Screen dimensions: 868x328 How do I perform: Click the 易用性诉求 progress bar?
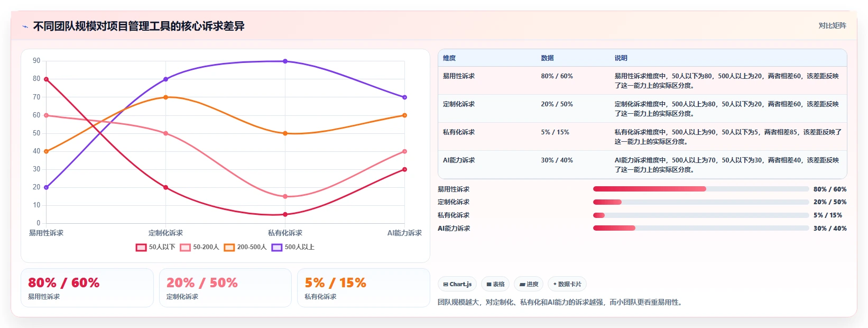701,189
